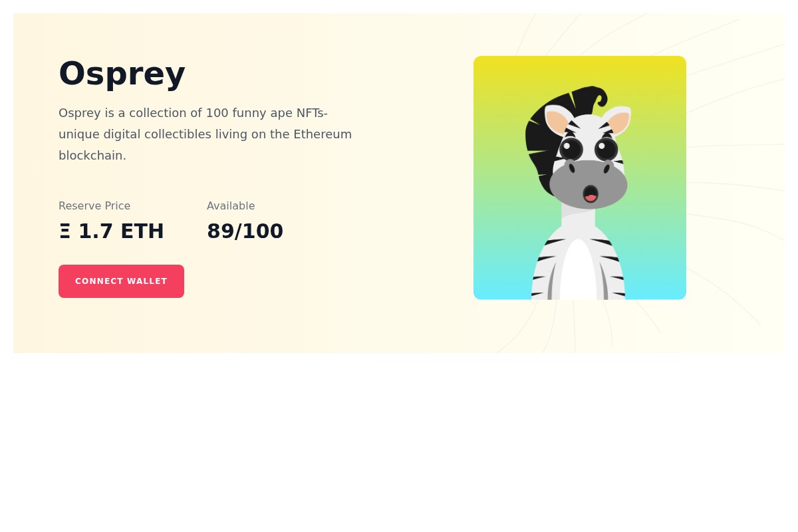
Task: Click the word blockchain in the description
Action: 92,156
